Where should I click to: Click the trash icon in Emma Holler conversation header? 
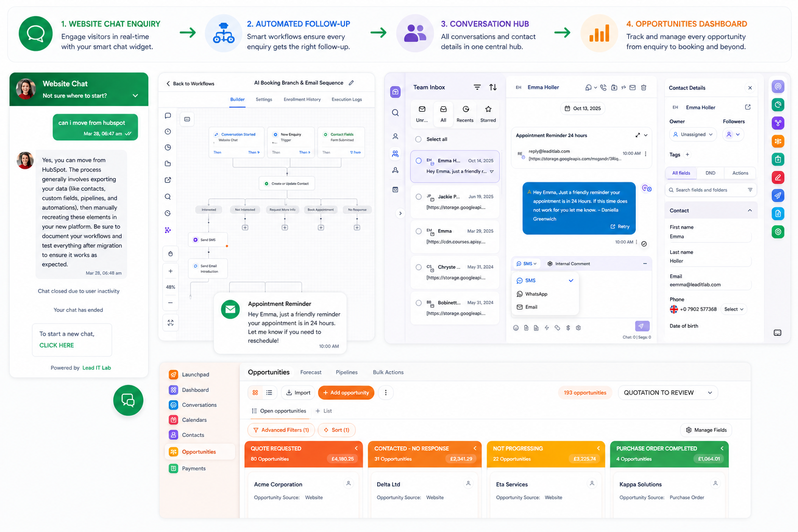coord(644,88)
